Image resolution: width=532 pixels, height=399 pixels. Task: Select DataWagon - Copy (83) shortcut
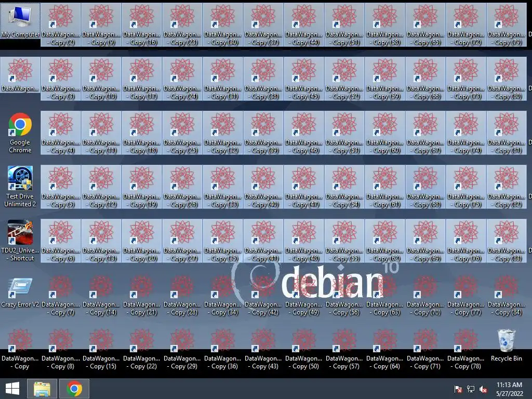[x=507, y=241]
